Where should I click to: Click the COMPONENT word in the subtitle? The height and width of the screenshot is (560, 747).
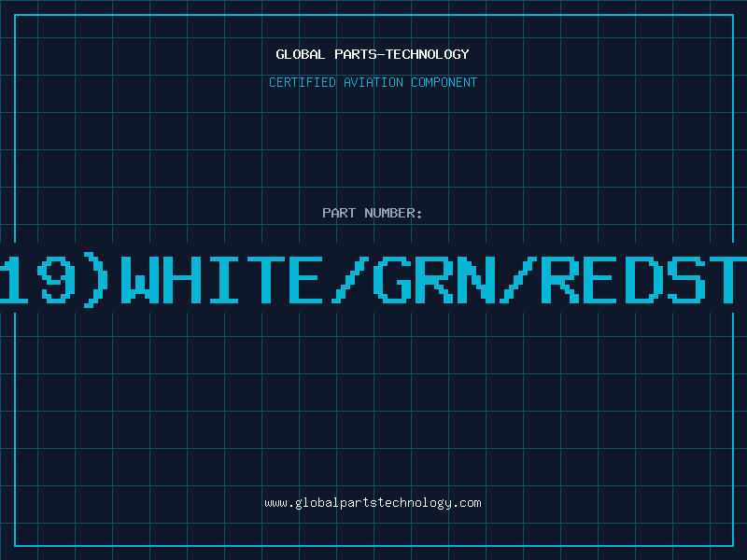pos(444,82)
